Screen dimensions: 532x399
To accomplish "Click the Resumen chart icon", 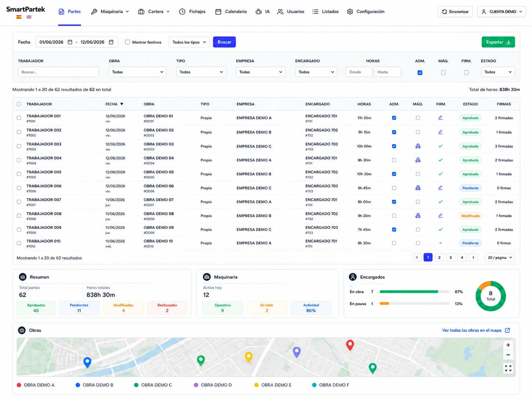I will (x=22, y=277).
